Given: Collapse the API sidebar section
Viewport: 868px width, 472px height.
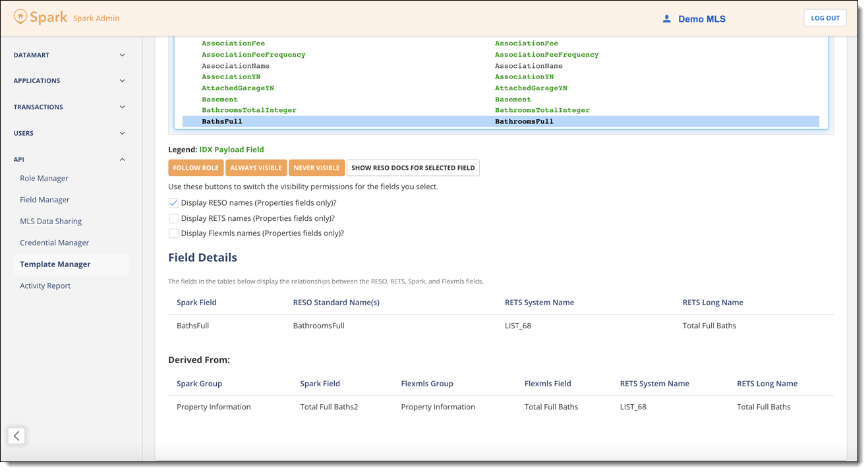Looking at the screenshot, I should pyautogui.click(x=70, y=160).
